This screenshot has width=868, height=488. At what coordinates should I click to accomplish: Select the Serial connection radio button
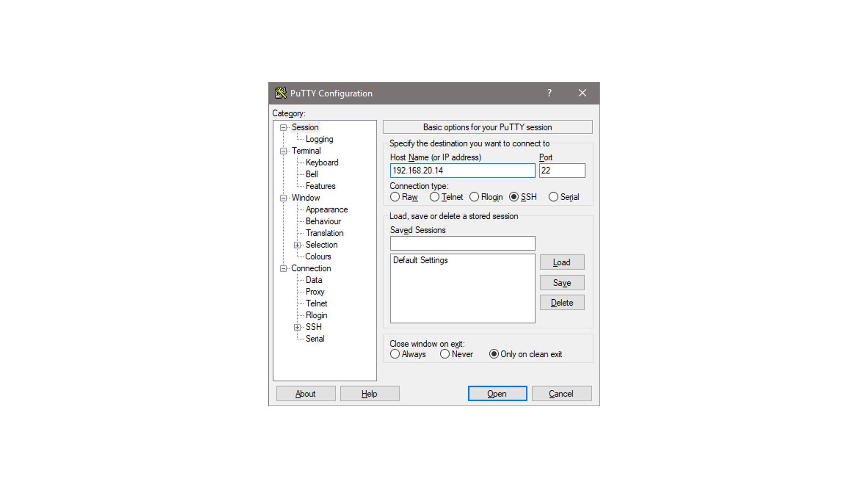(x=553, y=197)
